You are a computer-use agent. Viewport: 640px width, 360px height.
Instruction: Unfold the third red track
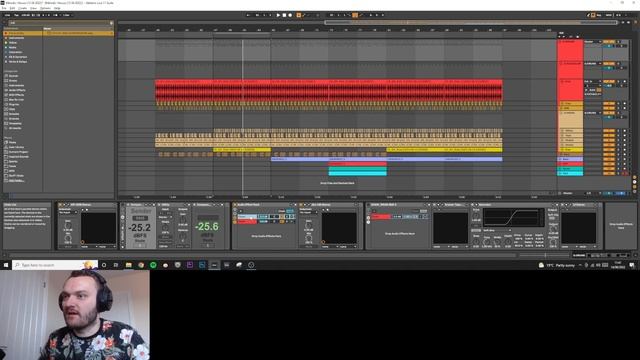562,82
